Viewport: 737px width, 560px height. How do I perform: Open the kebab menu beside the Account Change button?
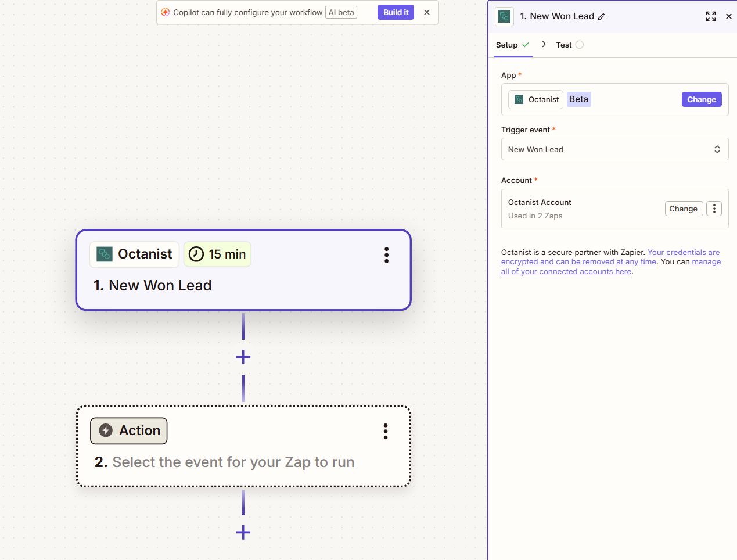point(714,208)
